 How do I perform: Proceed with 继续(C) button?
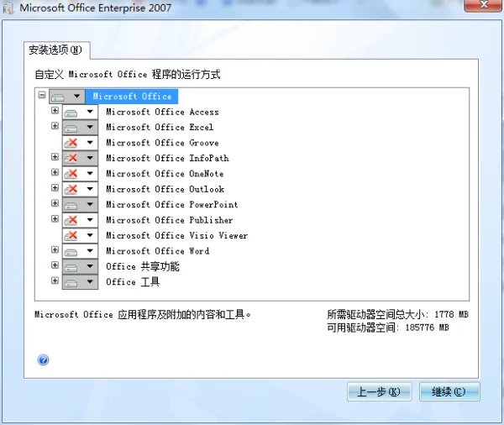449,391
